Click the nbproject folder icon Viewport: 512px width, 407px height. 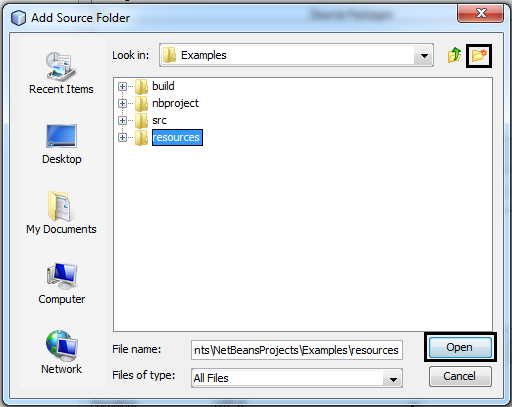[x=141, y=103]
